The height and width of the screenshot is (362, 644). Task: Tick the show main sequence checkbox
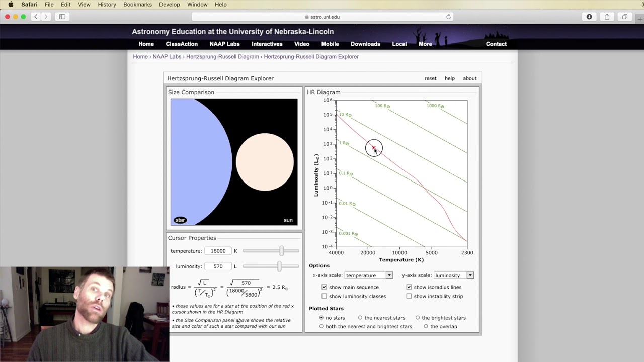point(324,287)
